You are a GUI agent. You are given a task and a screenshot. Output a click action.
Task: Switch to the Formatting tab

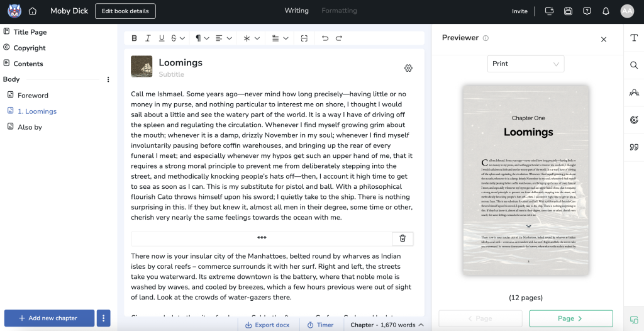point(339,11)
